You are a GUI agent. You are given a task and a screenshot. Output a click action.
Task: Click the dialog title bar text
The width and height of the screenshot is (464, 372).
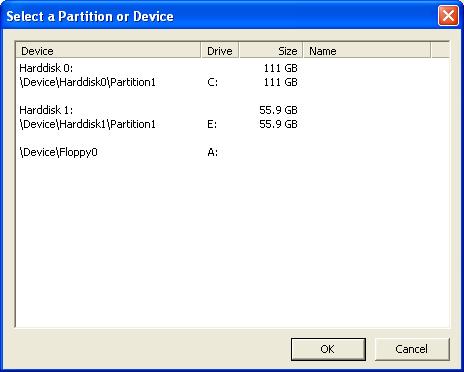coord(90,16)
